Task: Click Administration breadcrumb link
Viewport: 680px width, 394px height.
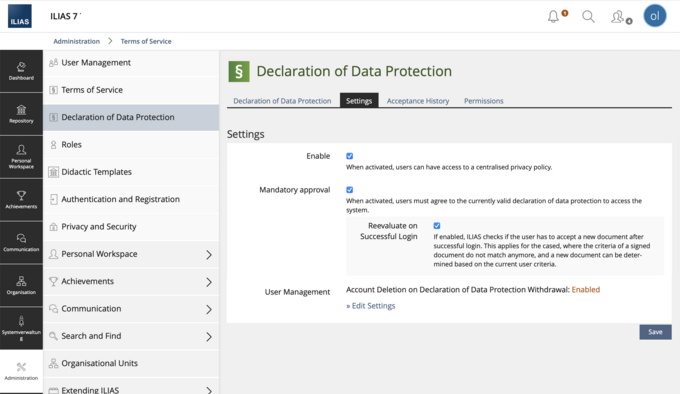Action: click(x=76, y=41)
